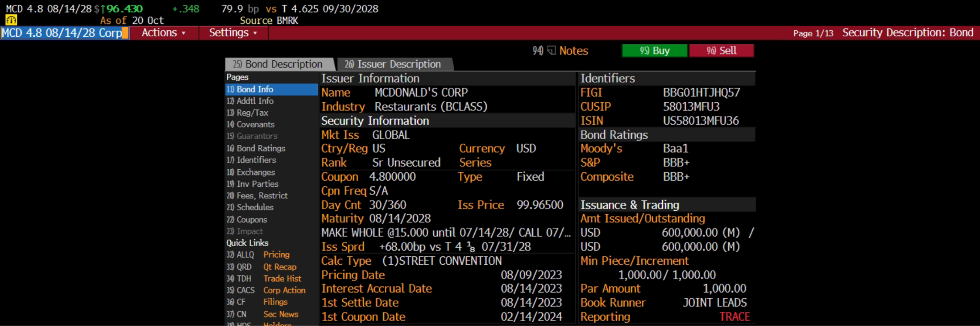
Task: Open the CN Sec News quick link
Action: click(x=262, y=314)
